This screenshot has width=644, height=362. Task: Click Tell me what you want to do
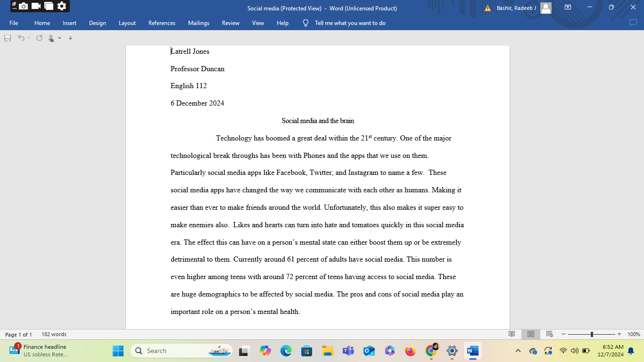click(344, 23)
